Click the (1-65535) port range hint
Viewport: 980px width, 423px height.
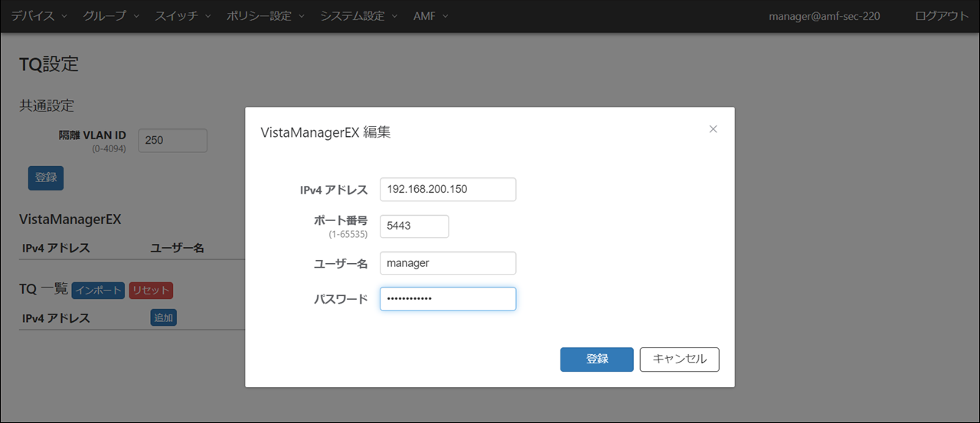tap(348, 233)
